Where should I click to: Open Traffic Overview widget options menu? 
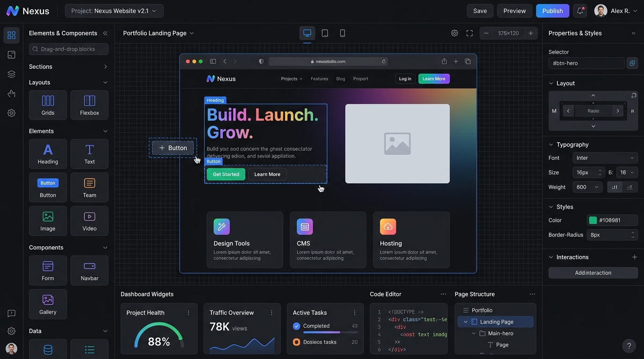271,313
